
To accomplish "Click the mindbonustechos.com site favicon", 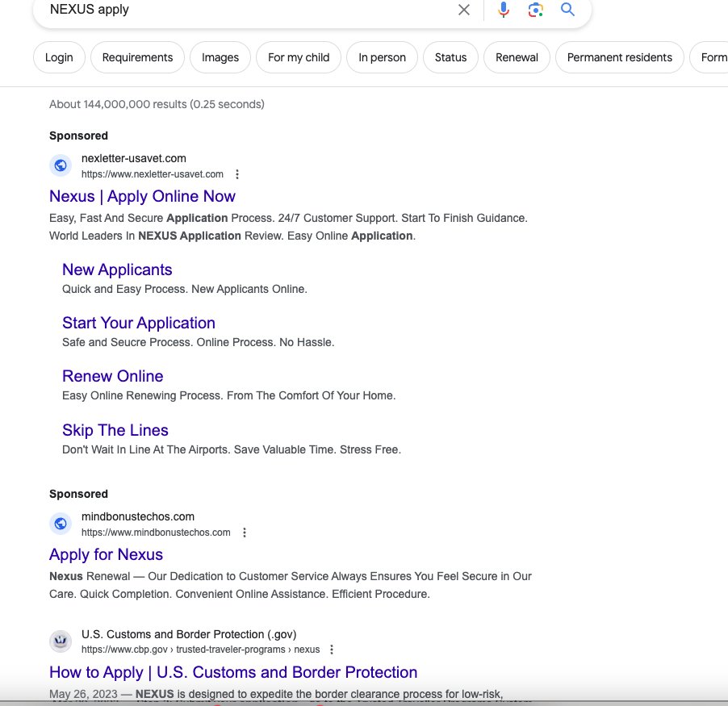I will coord(60,523).
